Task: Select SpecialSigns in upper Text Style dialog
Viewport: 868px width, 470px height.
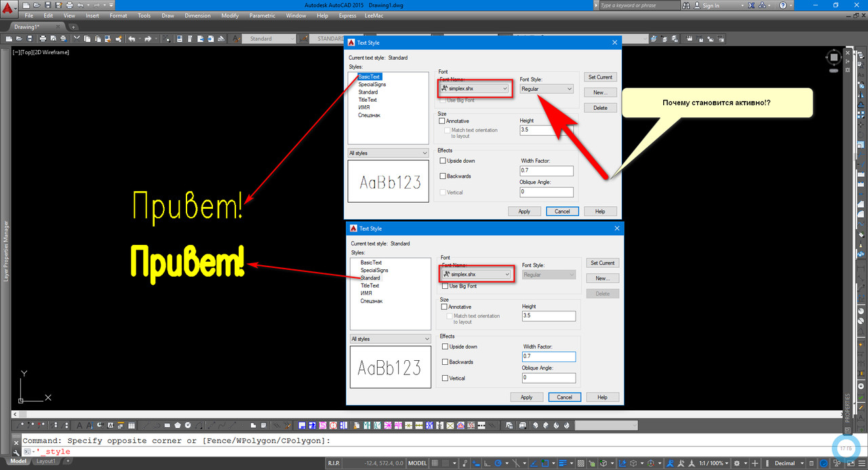Action: click(x=372, y=85)
